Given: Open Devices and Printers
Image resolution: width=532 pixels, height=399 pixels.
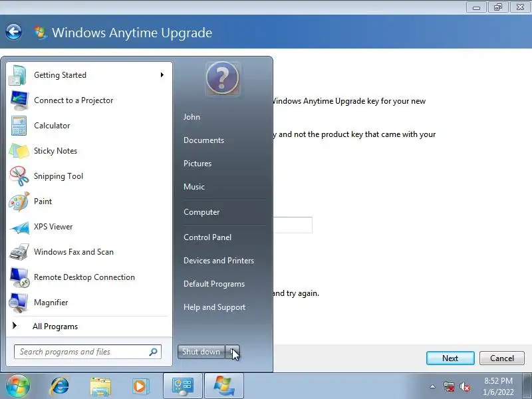Looking at the screenshot, I should tap(219, 261).
